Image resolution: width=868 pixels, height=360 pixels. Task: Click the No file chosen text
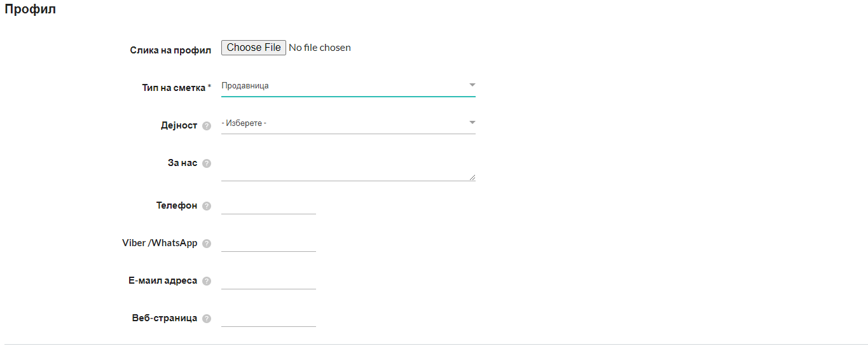319,48
